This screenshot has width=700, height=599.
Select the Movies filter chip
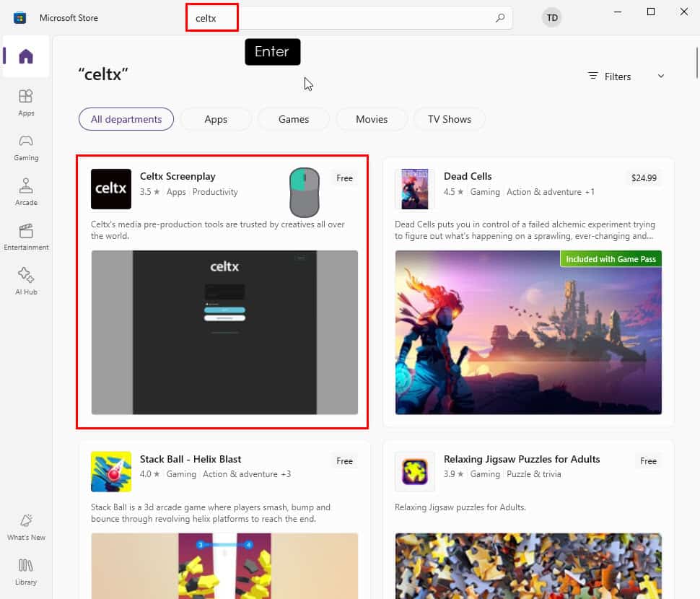[x=372, y=119]
